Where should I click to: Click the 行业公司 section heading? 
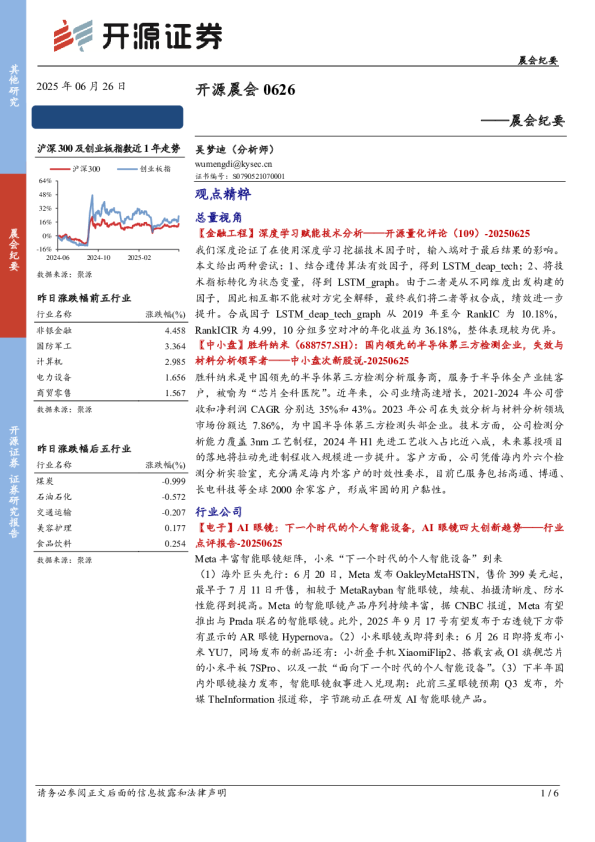click(219, 512)
